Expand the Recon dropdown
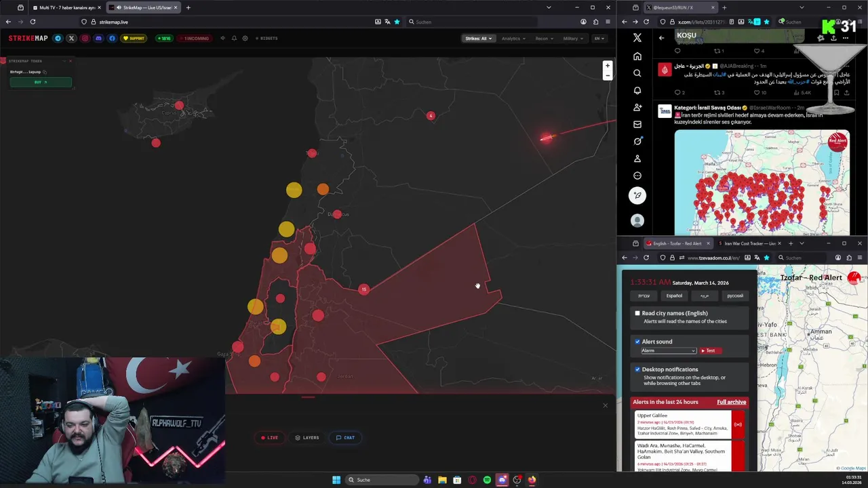The width and height of the screenshot is (868, 488). coord(544,39)
